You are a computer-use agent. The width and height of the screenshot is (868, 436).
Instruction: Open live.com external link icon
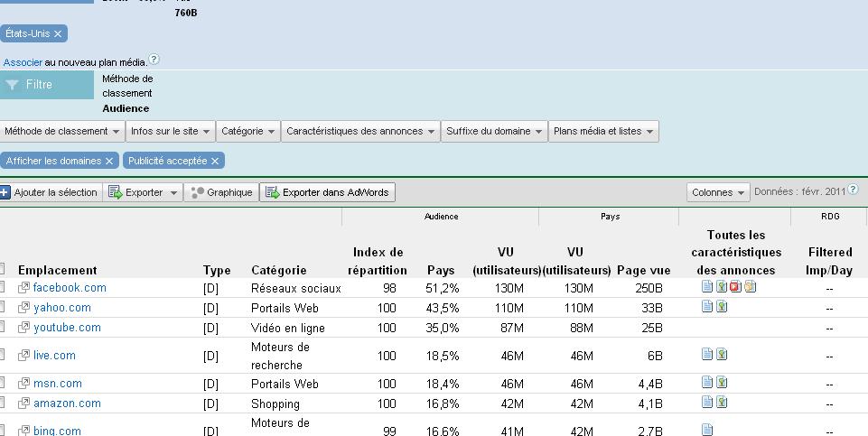click(x=23, y=356)
